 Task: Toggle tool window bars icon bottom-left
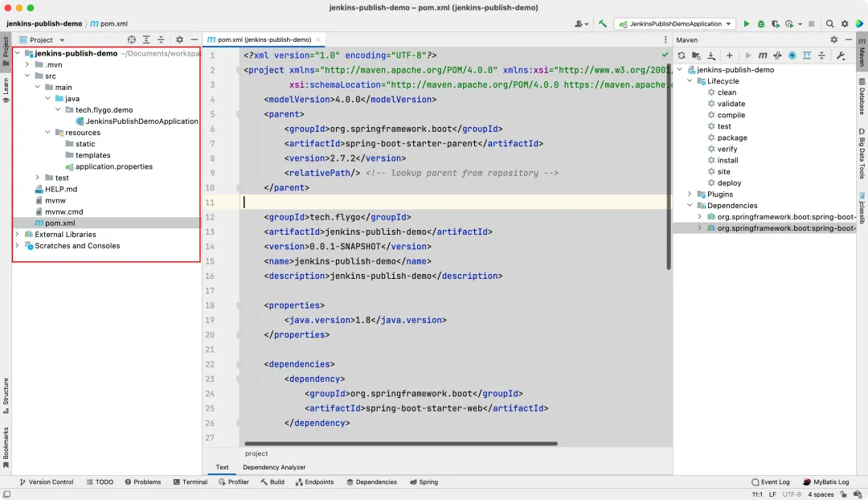6,494
